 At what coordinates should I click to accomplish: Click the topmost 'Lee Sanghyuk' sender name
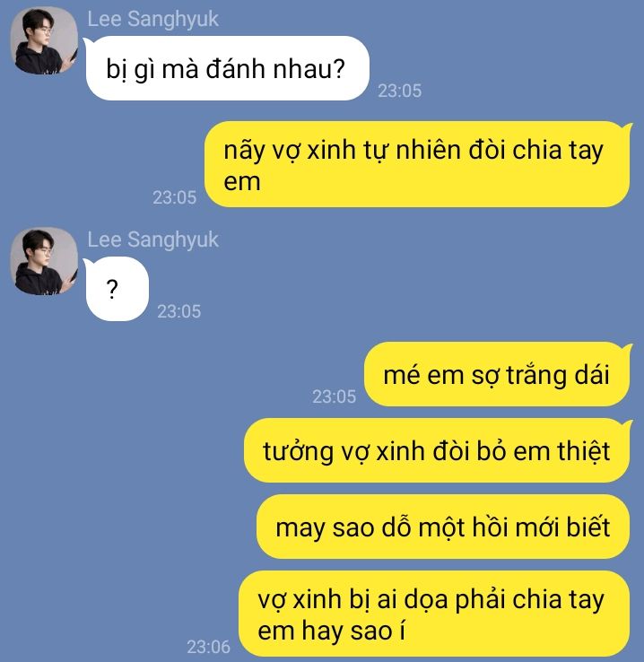click(x=152, y=20)
